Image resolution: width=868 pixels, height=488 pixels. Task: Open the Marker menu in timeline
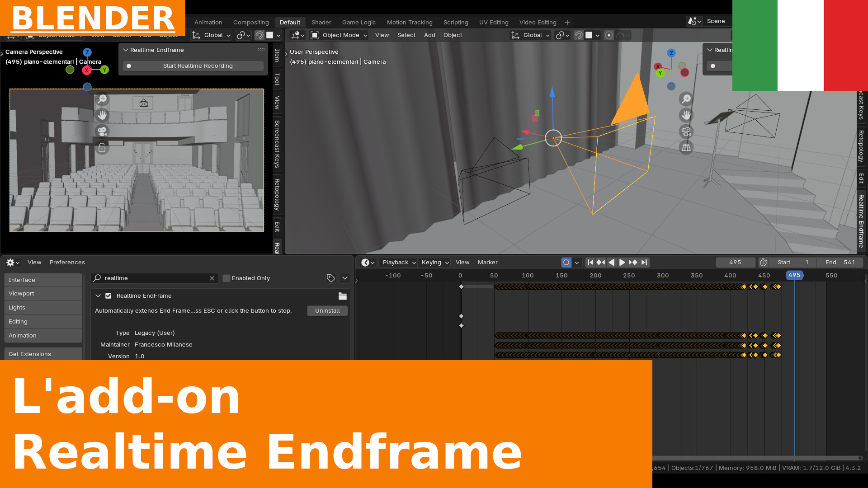487,263
